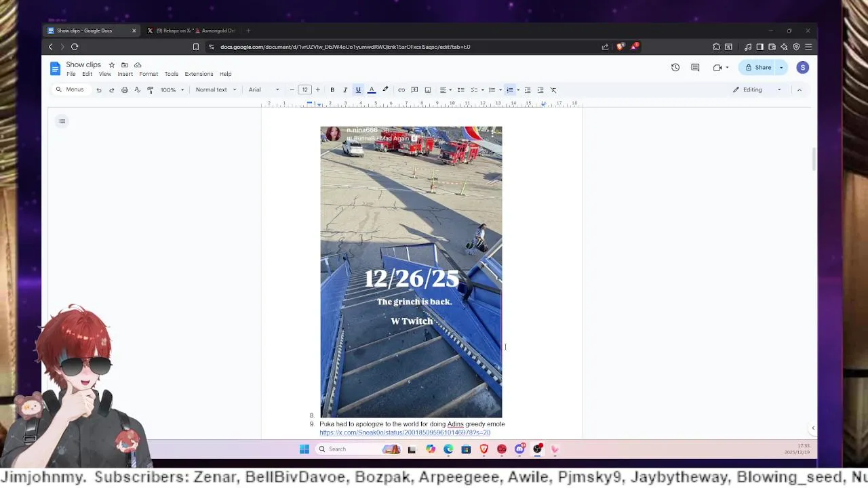This screenshot has width=868, height=488.
Task: Expand the bulleted list options arrow
Action: [500, 90]
